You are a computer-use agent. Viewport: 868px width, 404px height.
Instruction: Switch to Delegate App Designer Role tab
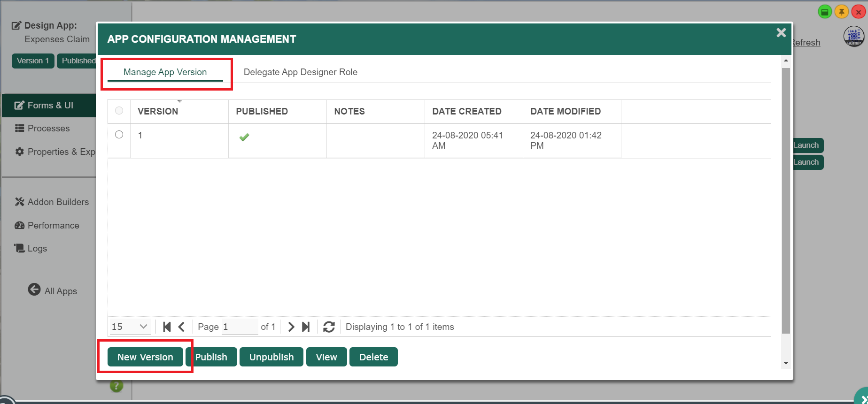coord(300,72)
